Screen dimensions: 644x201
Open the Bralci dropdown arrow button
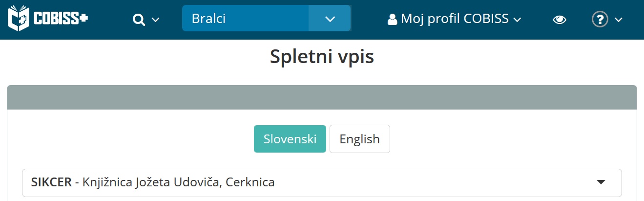point(330,18)
